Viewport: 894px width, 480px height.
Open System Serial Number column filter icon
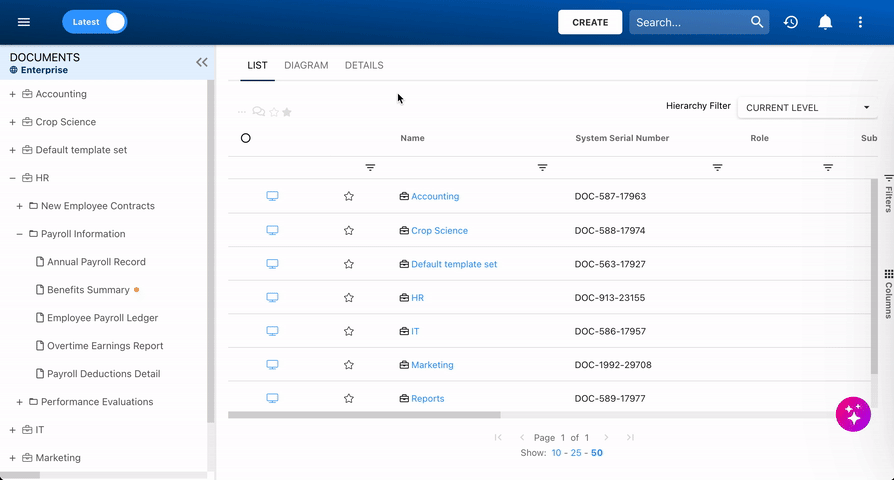tap(717, 168)
